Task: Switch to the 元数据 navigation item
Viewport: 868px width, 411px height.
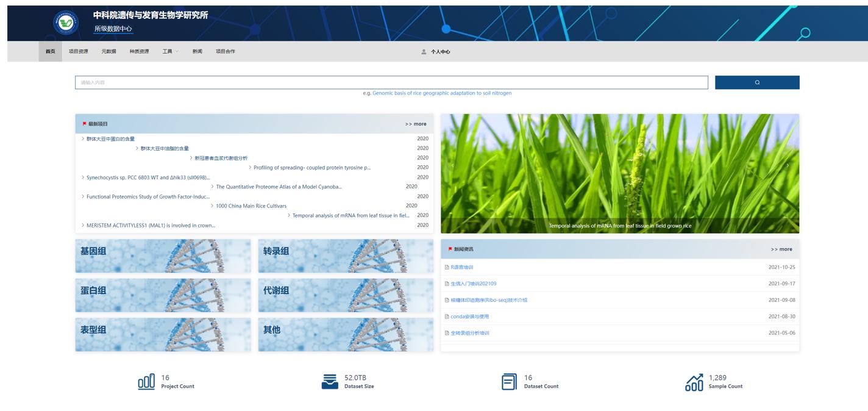Action: [108, 52]
